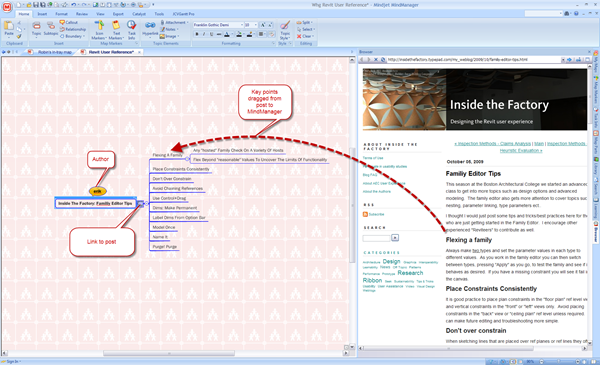Open the font size dropdown
600x365 pixels.
256,25
